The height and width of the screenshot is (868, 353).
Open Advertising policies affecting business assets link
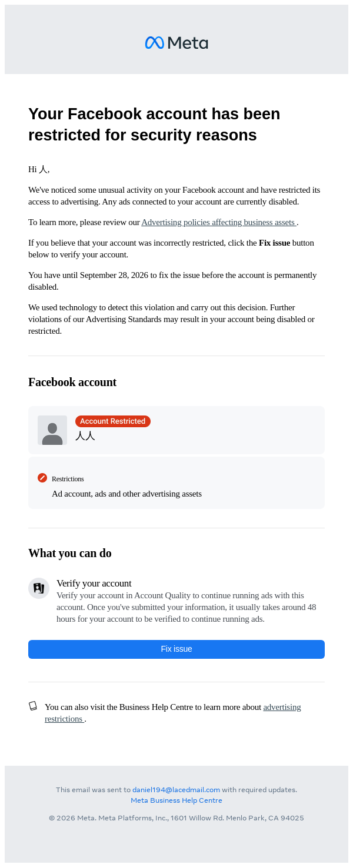pyautogui.click(x=218, y=222)
